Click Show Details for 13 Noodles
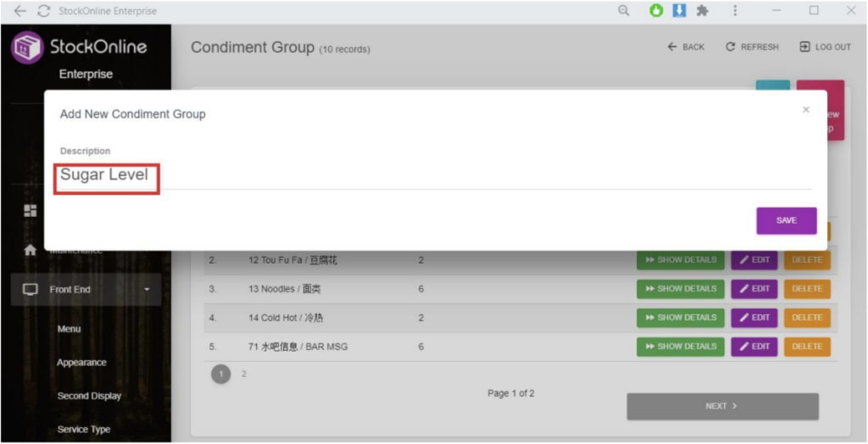 click(681, 289)
